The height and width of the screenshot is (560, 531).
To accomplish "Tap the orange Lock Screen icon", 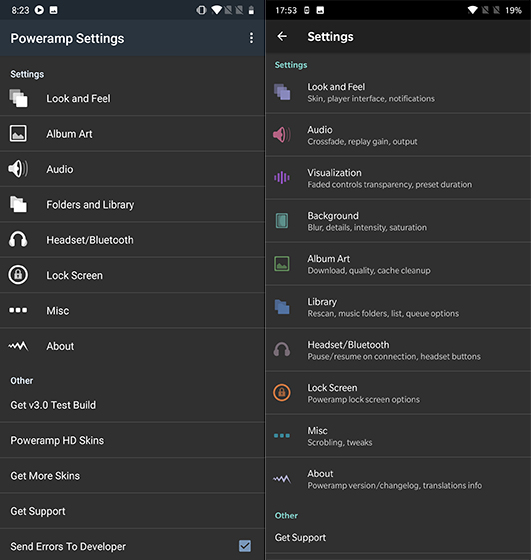I will pos(282,392).
